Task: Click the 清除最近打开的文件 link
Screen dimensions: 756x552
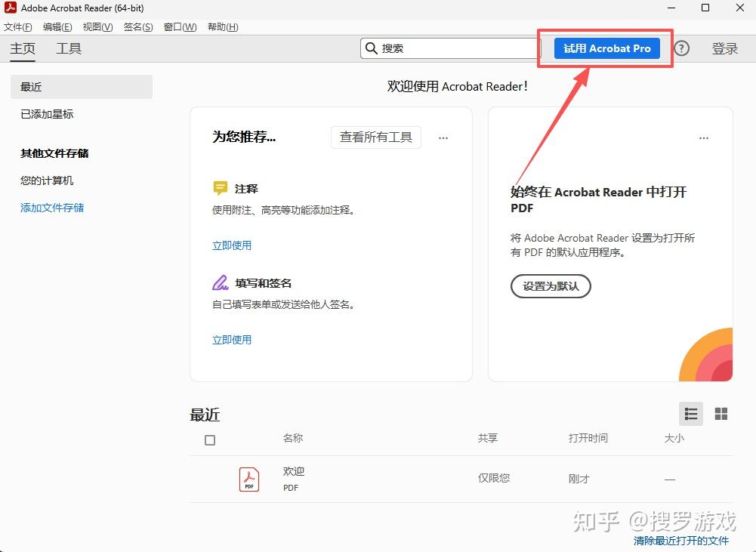Action: click(680, 540)
